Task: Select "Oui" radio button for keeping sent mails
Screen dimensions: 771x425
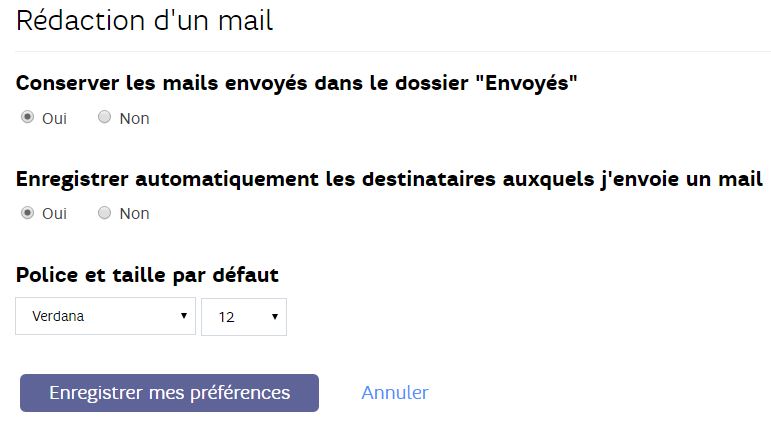Action: point(27,118)
